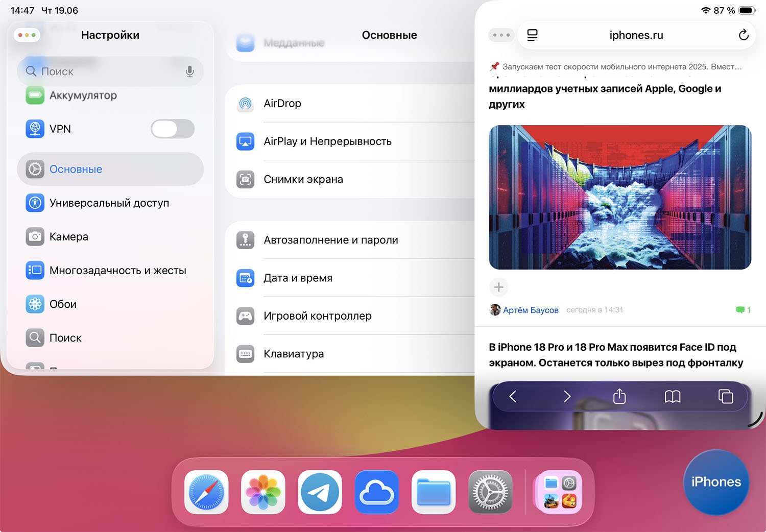Click the Settings window traffic-light controls
This screenshot has height=532, width=766.
27,35
